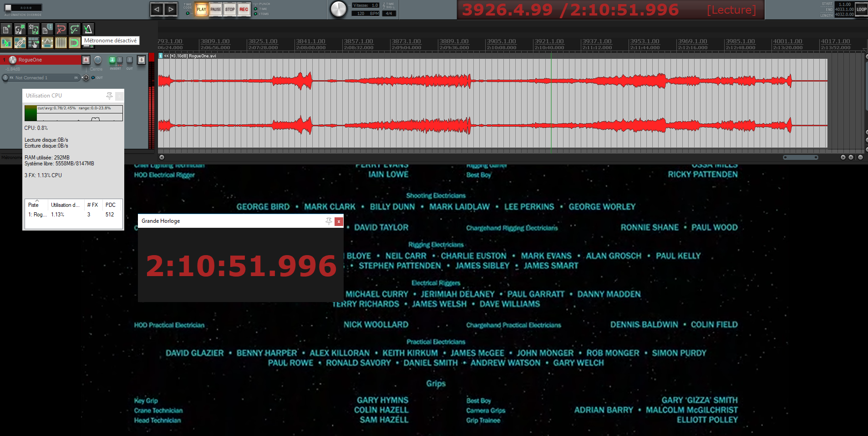Toggle the ripple editing toolbar icon

pos(34,43)
